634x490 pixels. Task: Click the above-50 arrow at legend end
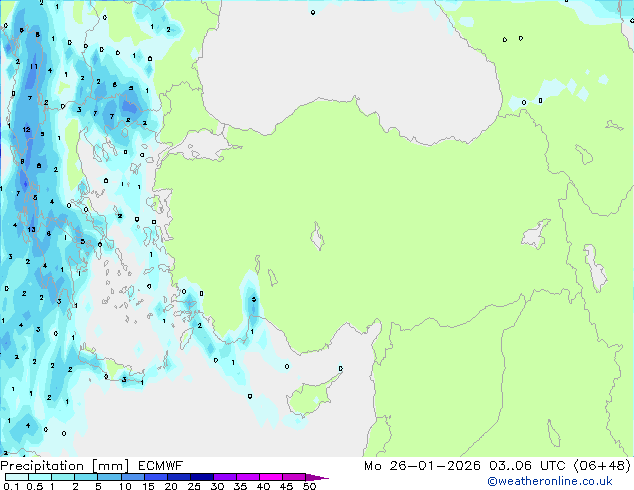pos(317,477)
